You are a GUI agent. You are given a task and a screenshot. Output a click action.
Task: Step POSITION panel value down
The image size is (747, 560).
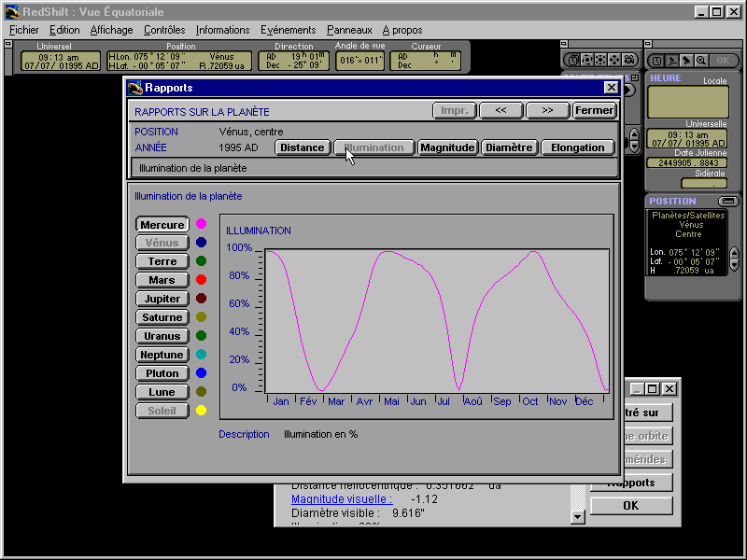(x=734, y=264)
